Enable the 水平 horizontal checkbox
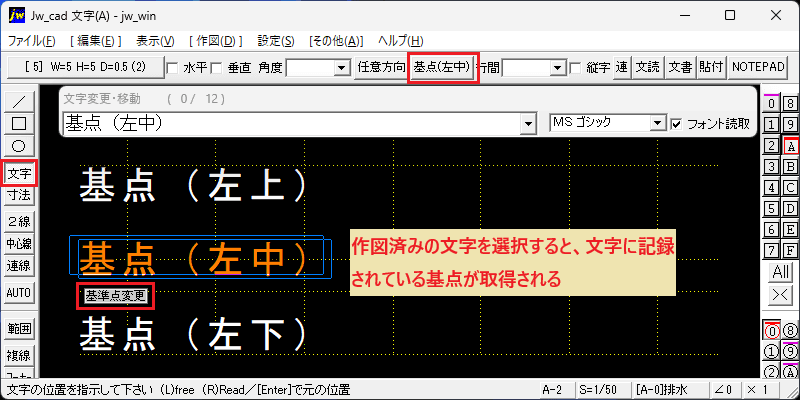The height and width of the screenshot is (400, 800). tap(172, 68)
